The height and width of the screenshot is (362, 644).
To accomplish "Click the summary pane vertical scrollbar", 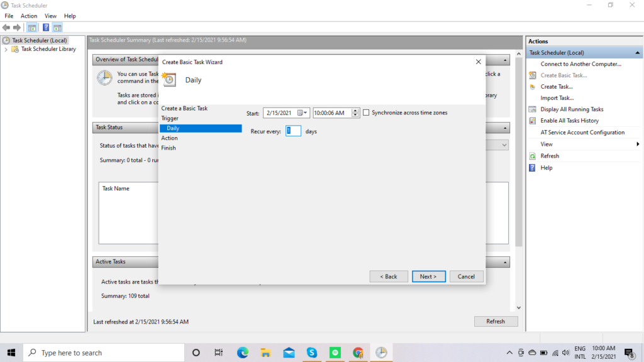I will (519, 152).
